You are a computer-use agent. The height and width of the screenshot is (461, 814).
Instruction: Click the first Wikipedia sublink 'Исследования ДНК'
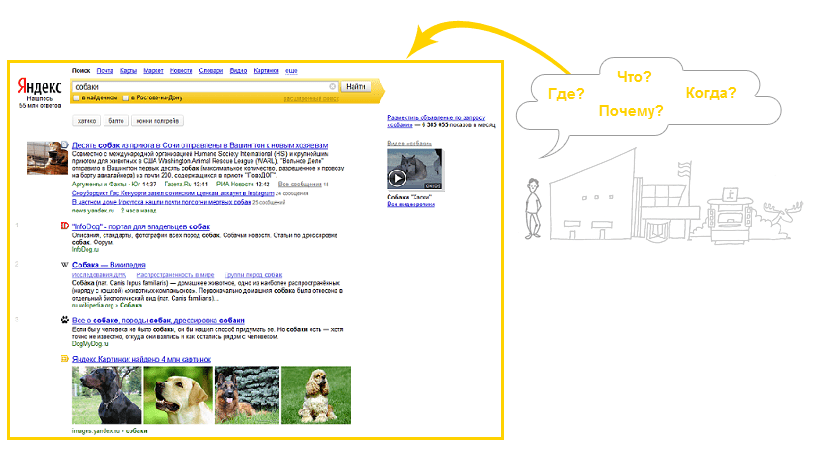pyautogui.click(x=99, y=275)
